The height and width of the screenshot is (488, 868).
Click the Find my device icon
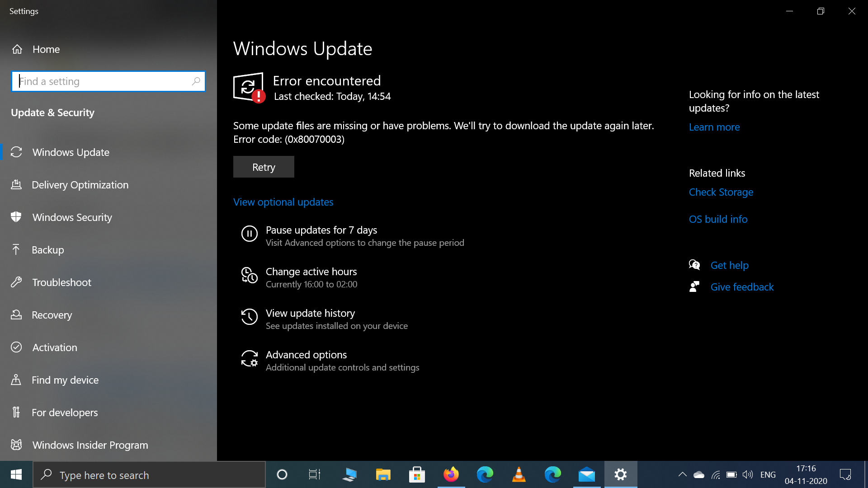(x=16, y=380)
